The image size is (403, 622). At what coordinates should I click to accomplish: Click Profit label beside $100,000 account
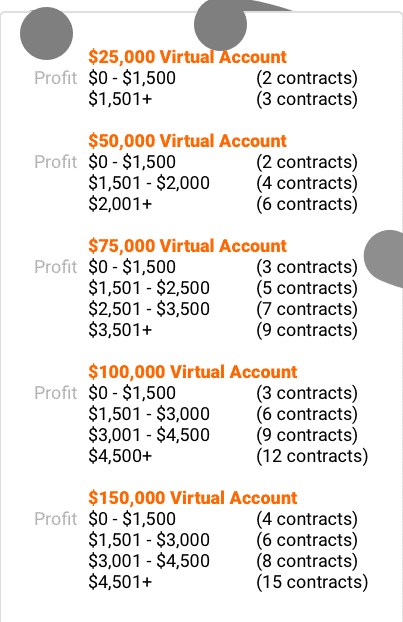click(56, 393)
